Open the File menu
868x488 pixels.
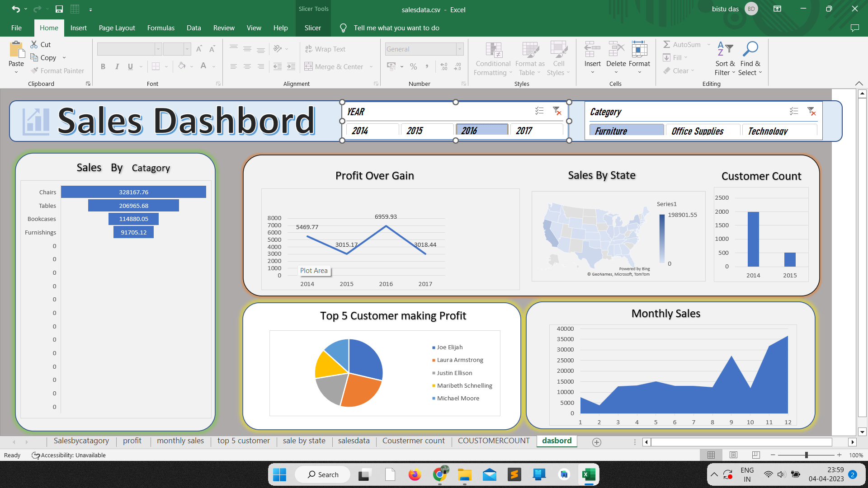[x=16, y=28]
